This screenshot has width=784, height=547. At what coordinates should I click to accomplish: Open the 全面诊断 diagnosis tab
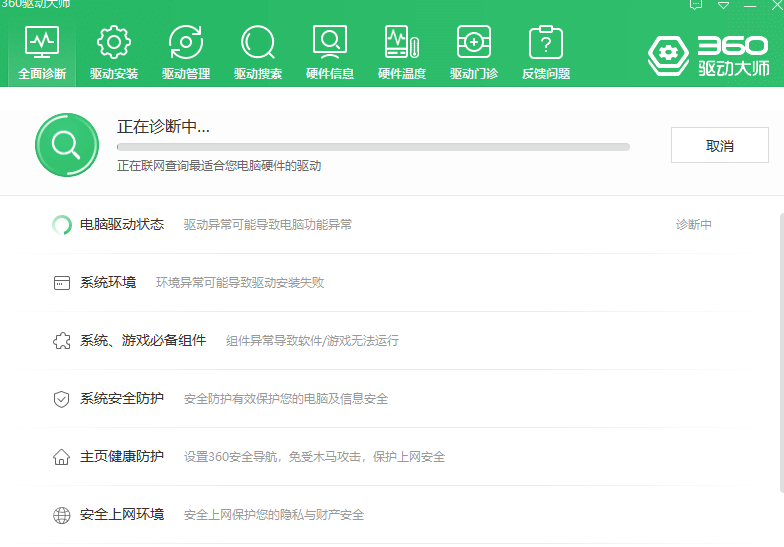[x=42, y=52]
